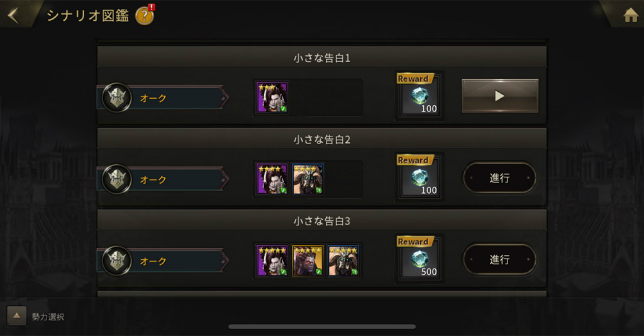Select the 3-star hero portrait in 小さな告白1
This screenshot has height=336, width=644.
[272, 98]
